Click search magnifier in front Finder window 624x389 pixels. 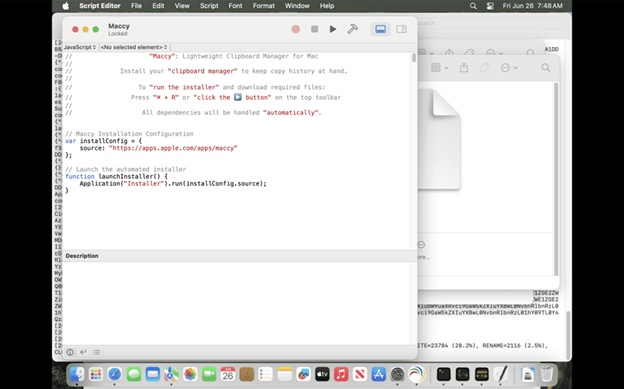click(x=546, y=68)
